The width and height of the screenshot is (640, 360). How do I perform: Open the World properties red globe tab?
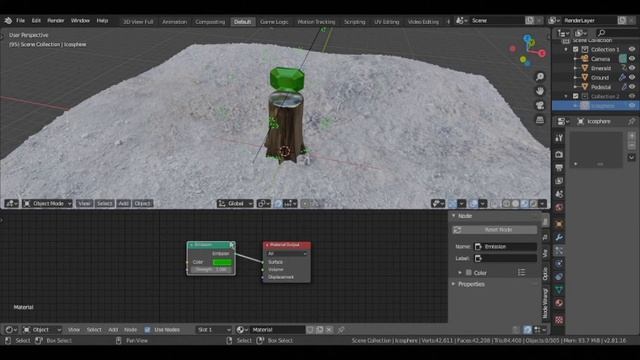pyautogui.click(x=559, y=207)
